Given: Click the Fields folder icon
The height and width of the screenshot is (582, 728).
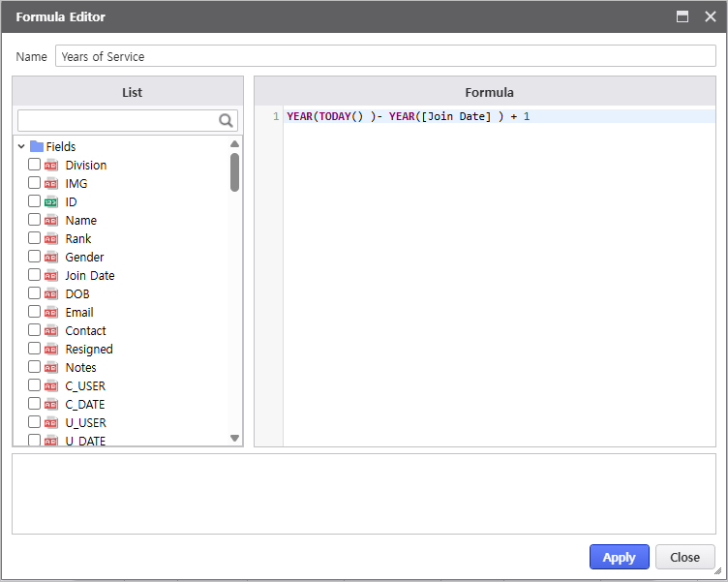Looking at the screenshot, I should point(37,146).
